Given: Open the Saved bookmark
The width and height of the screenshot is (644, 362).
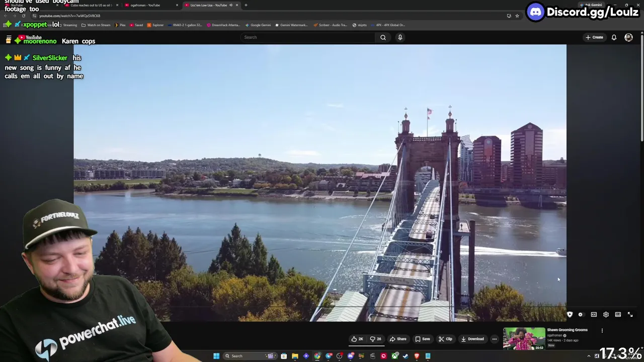Looking at the screenshot, I should (136, 25).
